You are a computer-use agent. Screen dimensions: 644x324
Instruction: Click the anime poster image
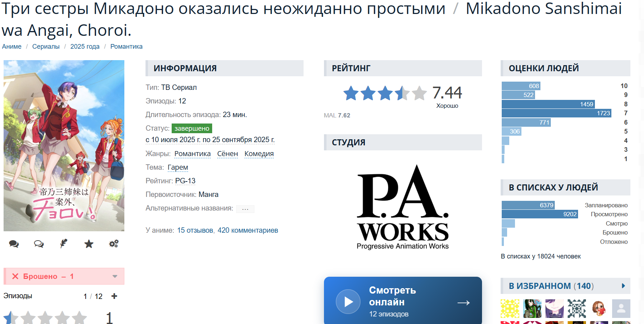64,146
